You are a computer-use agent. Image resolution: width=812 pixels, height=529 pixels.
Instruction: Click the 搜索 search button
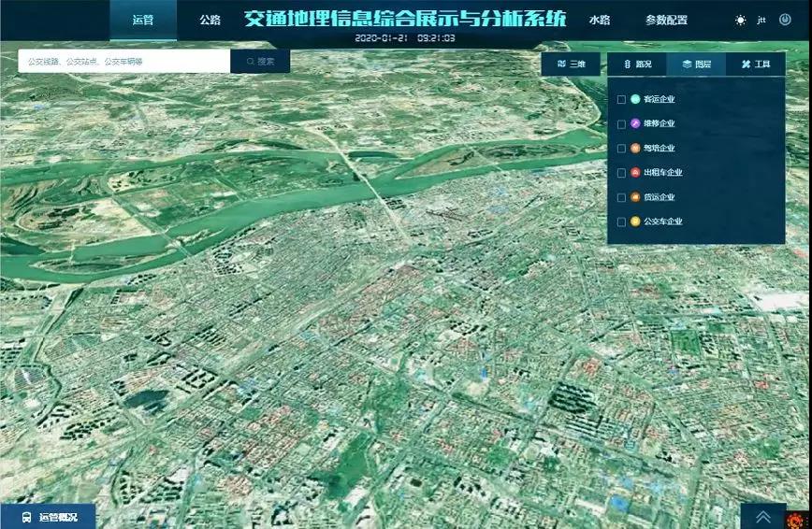tap(260, 62)
